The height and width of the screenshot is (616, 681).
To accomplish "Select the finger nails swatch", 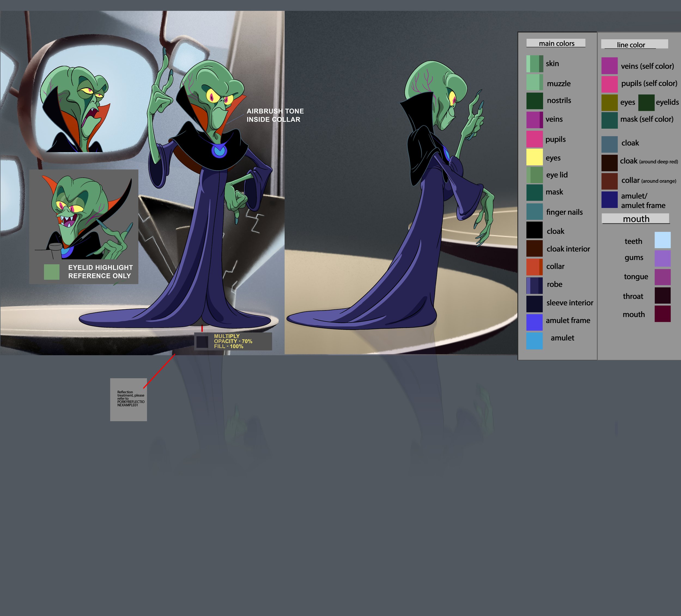I will coord(534,212).
